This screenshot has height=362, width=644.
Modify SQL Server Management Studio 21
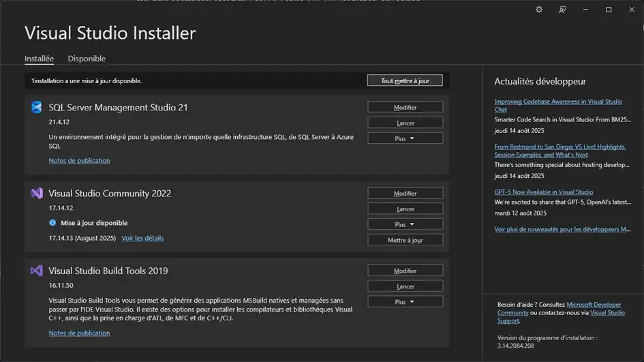pyautogui.click(x=405, y=107)
